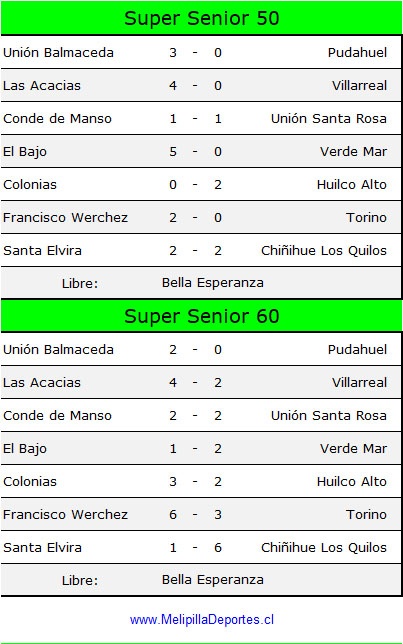Click Villarreal in the Super Senior 60 table
Viewport: 403px width, 644px height.
coord(359,382)
